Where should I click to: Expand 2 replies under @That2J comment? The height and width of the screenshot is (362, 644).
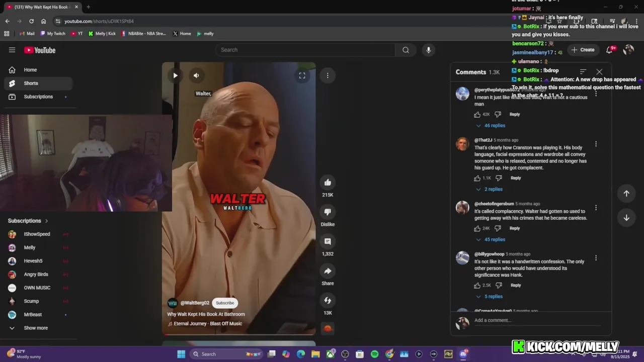[x=489, y=190]
